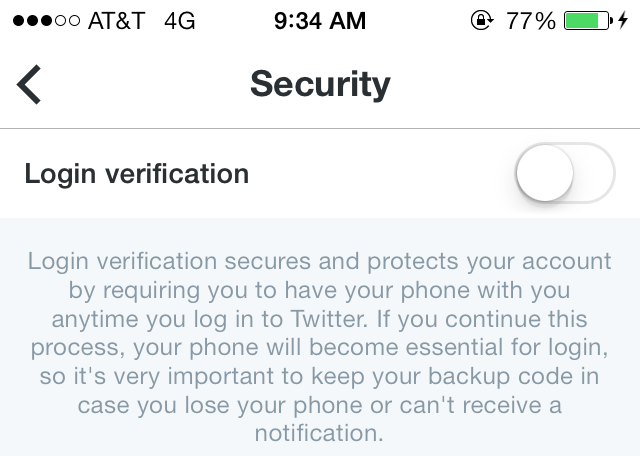This screenshot has height=456, width=640.
Task: Tap the Security title
Action: tap(320, 84)
